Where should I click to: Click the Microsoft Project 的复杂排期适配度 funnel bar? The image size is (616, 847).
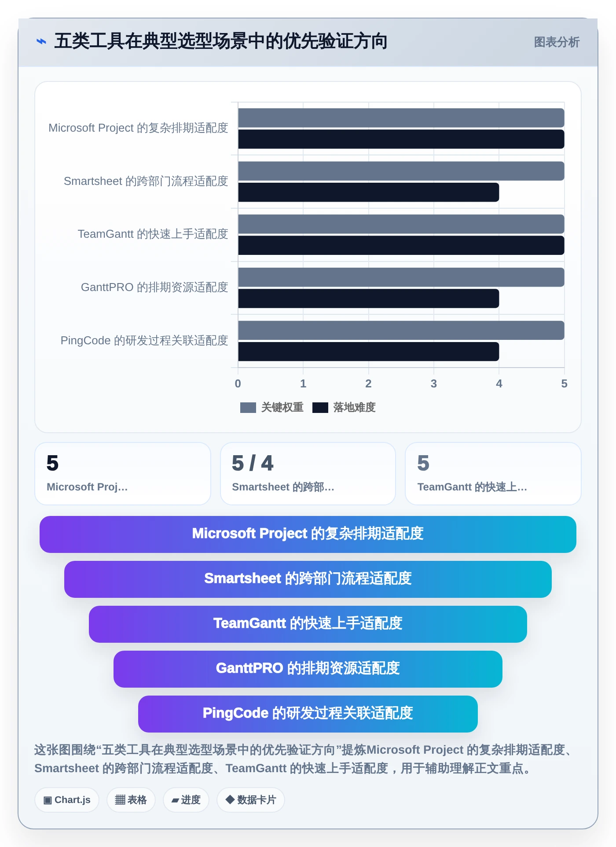[x=308, y=534]
